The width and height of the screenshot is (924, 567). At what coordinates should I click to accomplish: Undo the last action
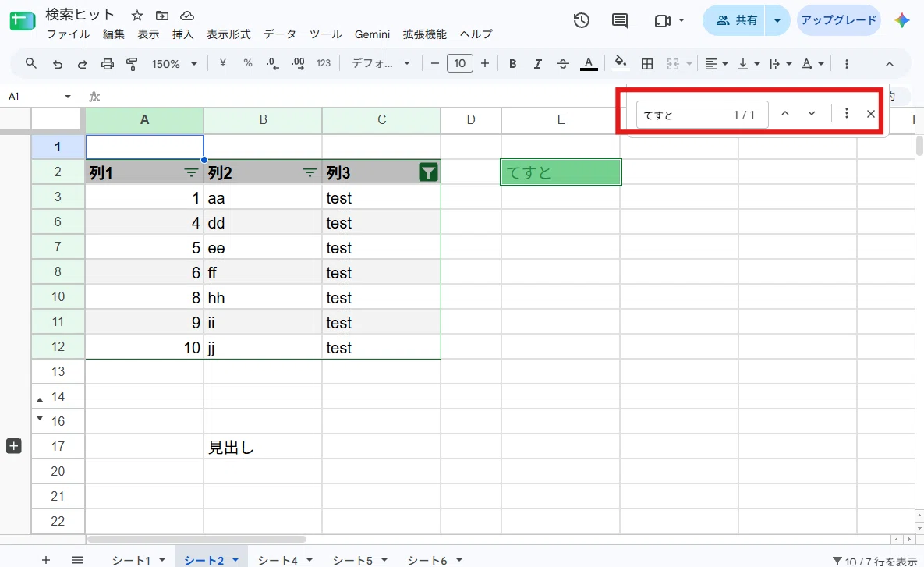[x=57, y=64]
